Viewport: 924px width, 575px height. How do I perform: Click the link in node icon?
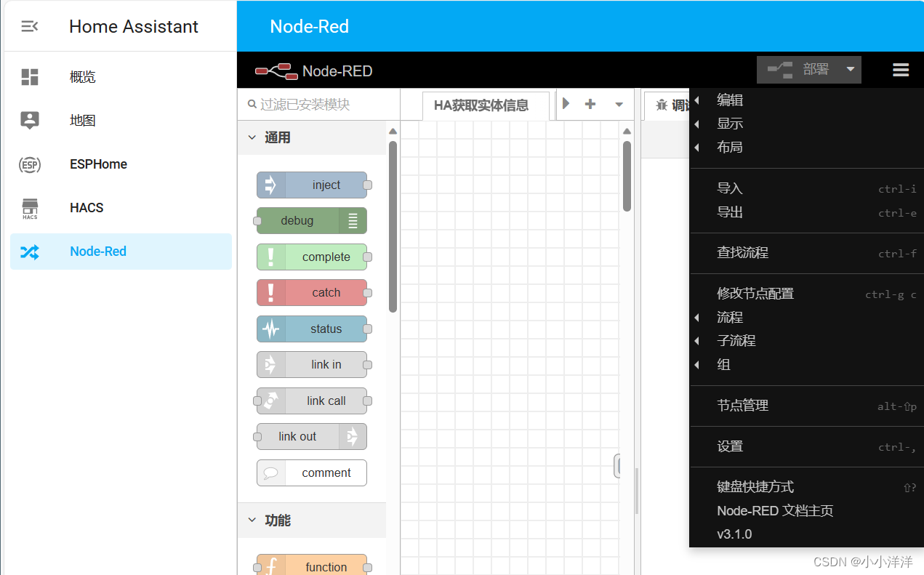click(271, 364)
